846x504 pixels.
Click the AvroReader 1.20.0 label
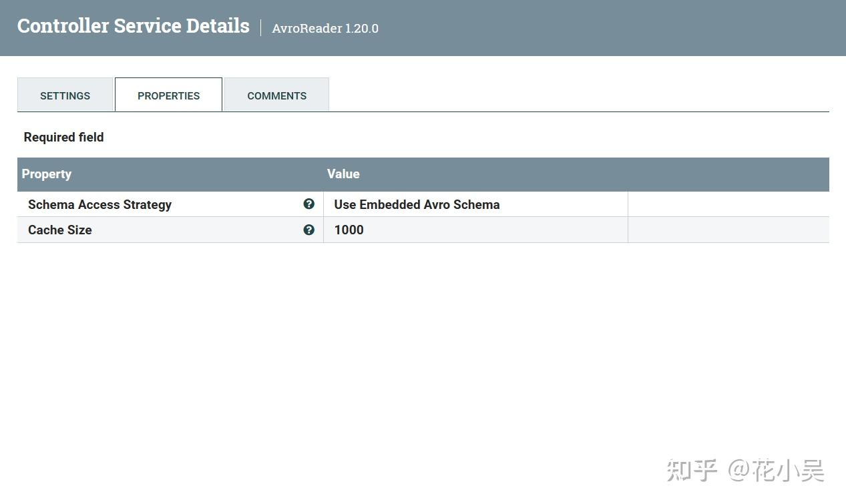pos(325,28)
